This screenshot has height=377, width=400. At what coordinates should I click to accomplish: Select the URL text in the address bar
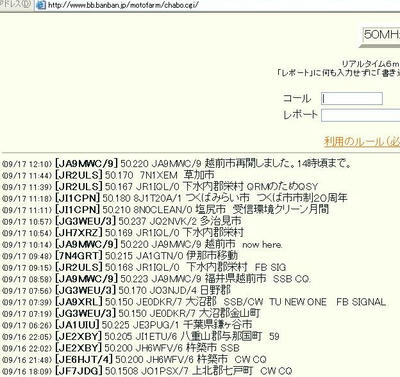pos(123,5)
